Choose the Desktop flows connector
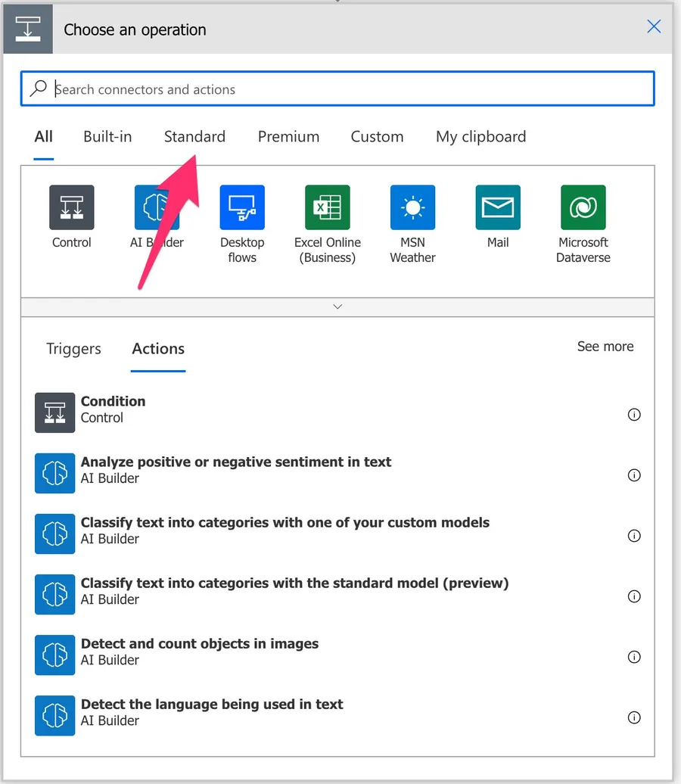Viewport: 681px width, 784px height. click(x=242, y=207)
